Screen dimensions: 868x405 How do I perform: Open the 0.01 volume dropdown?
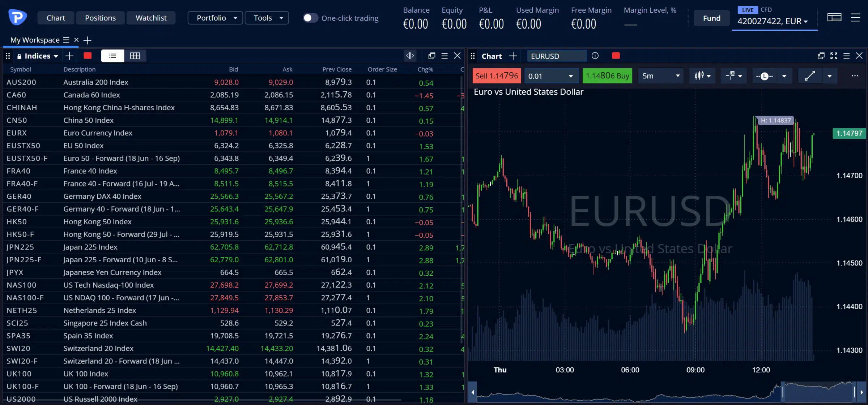pos(551,76)
